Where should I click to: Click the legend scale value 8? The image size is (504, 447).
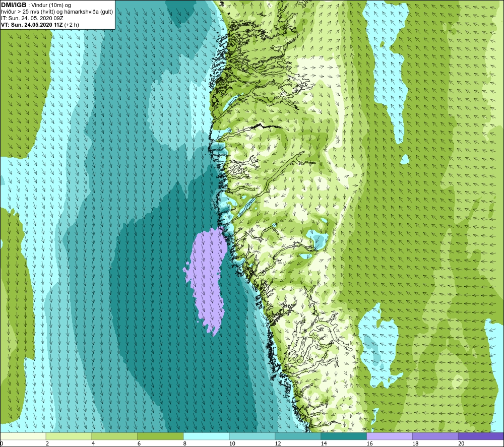pyautogui.click(x=185, y=443)
